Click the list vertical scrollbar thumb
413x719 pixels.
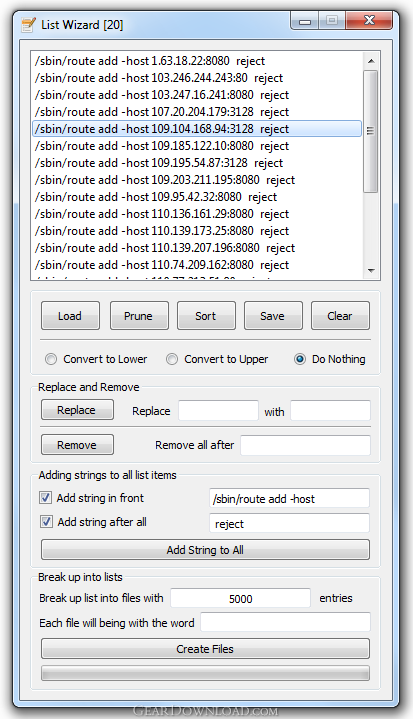click(370, 131)
